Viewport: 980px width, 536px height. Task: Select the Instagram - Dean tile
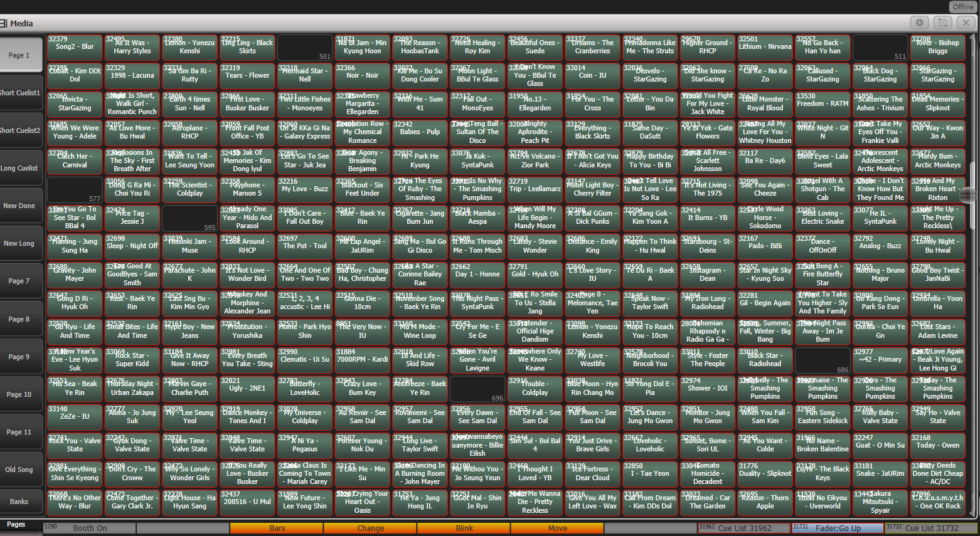pyautogui.click(x=708, y=275)
